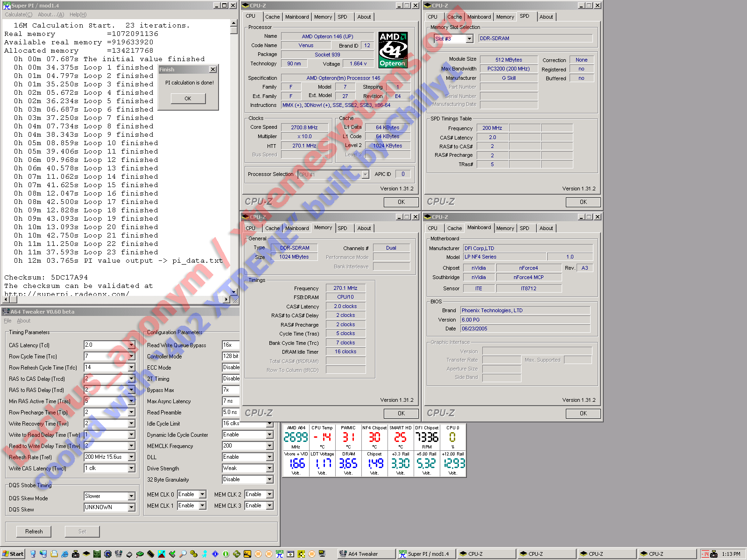Switch to Cache tab in CPU window
The width and height of the screenshot is (747, 560).
pyautogui.click(x=272, y=17)
